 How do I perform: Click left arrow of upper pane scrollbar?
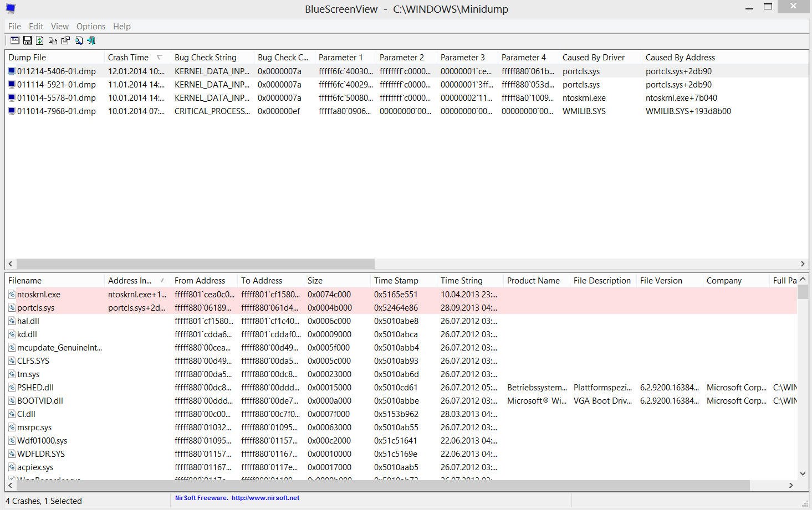10,264
